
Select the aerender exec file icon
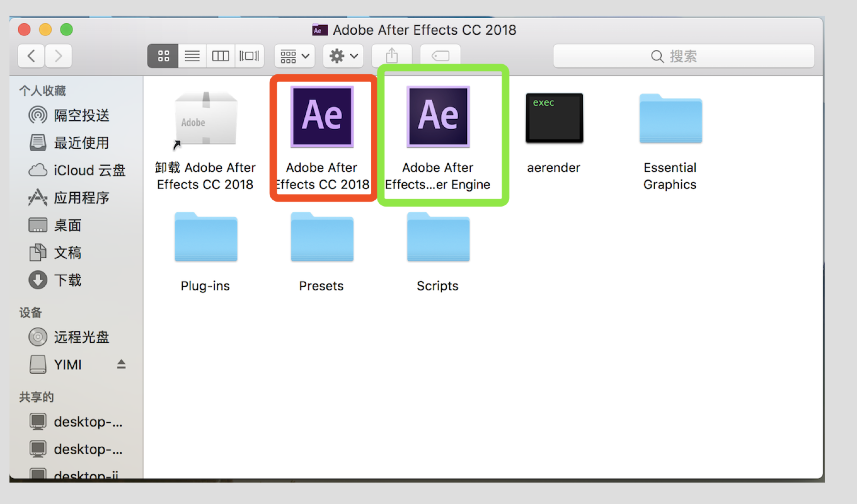554,118
